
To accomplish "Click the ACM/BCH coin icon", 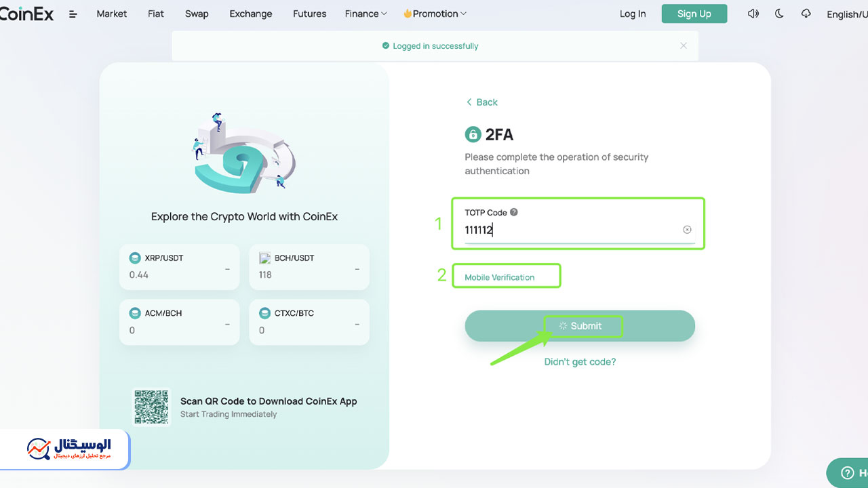I will tap(134, 313).
